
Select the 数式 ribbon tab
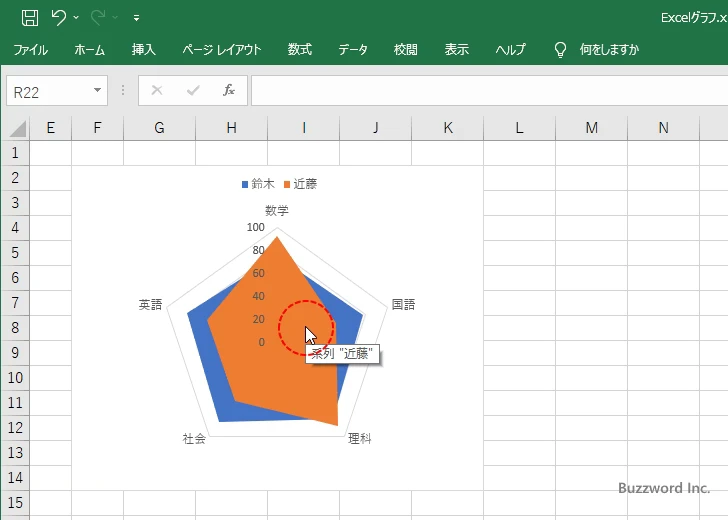(x=299, y=49)
